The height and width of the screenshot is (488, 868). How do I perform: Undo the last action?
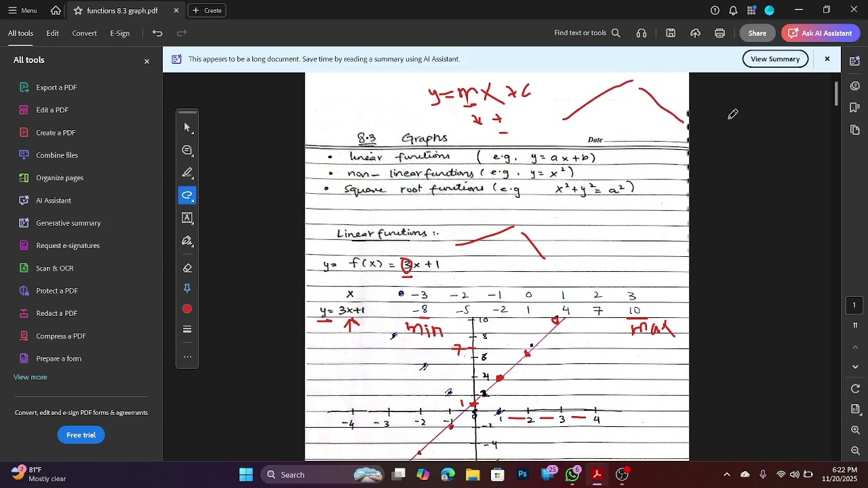pyautogui.click(x=157, y=33)
